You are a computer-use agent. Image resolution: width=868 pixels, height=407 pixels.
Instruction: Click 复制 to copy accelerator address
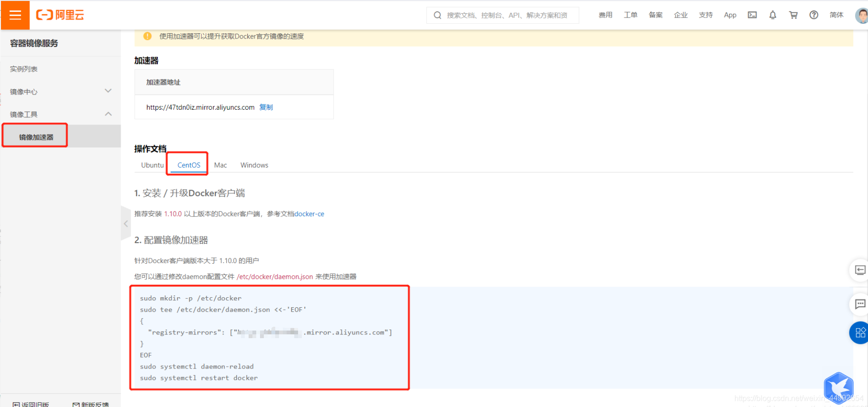pos(266,107)
